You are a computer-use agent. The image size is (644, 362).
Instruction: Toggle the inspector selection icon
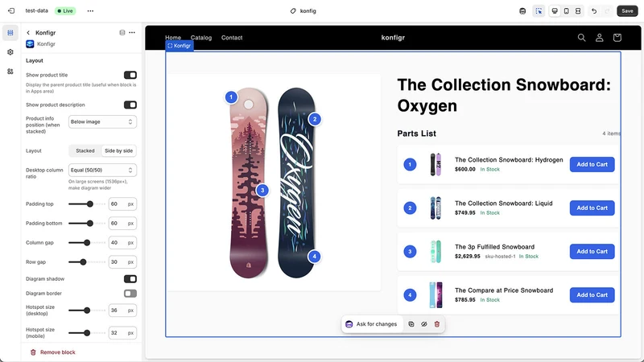click(539, 11)
